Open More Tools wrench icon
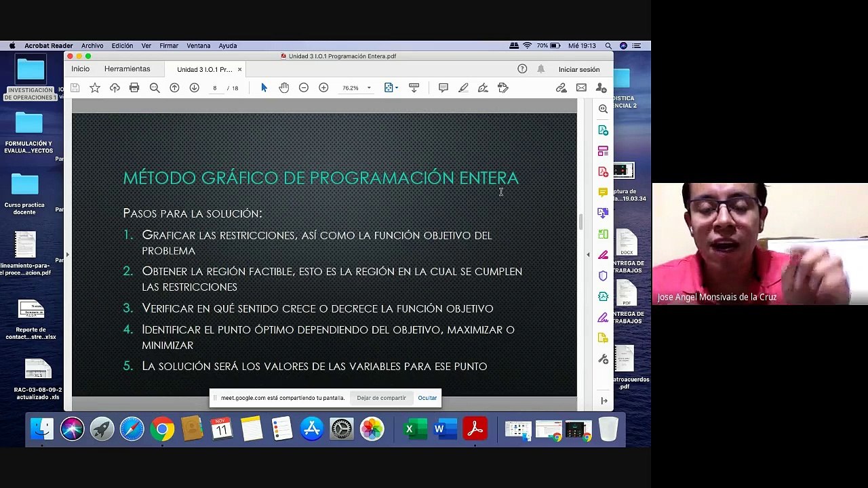The height and width of the screenshot is (488, 868). point(603,359)
